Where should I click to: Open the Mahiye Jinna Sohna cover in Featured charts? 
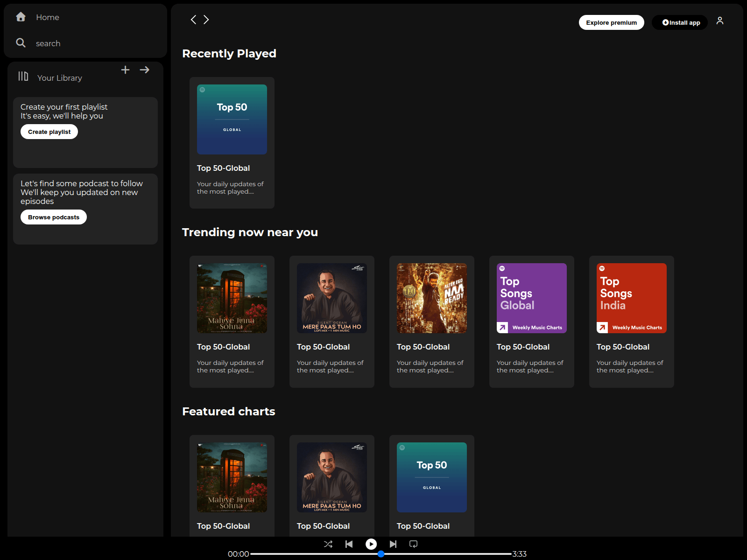(232, 477)
